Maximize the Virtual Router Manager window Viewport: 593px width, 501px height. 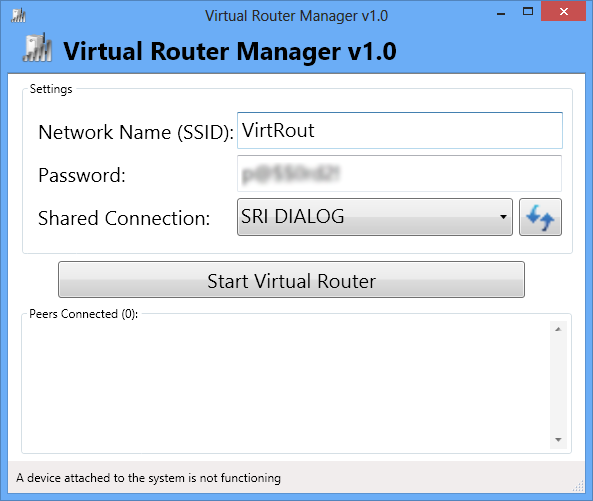click(x=528, y=11)
